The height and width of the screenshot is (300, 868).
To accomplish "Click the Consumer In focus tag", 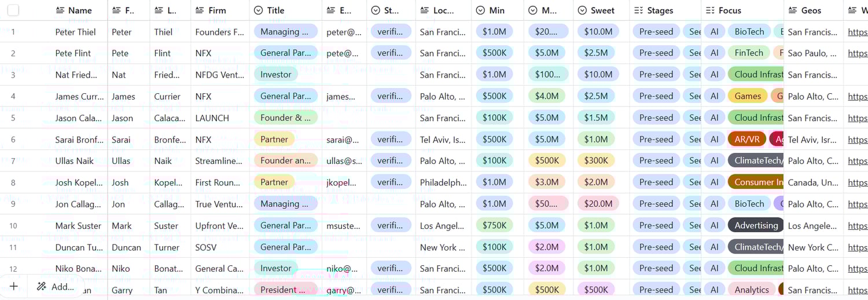I will 755,182.
